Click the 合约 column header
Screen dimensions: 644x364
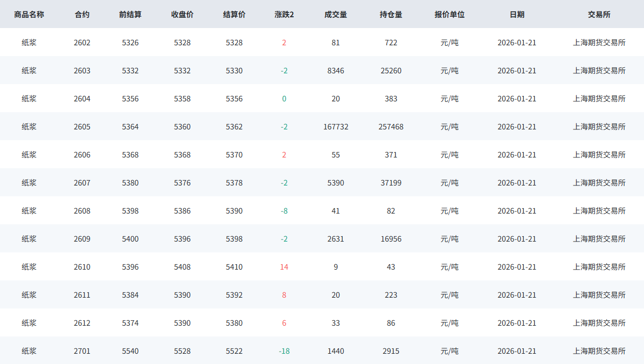82,15
